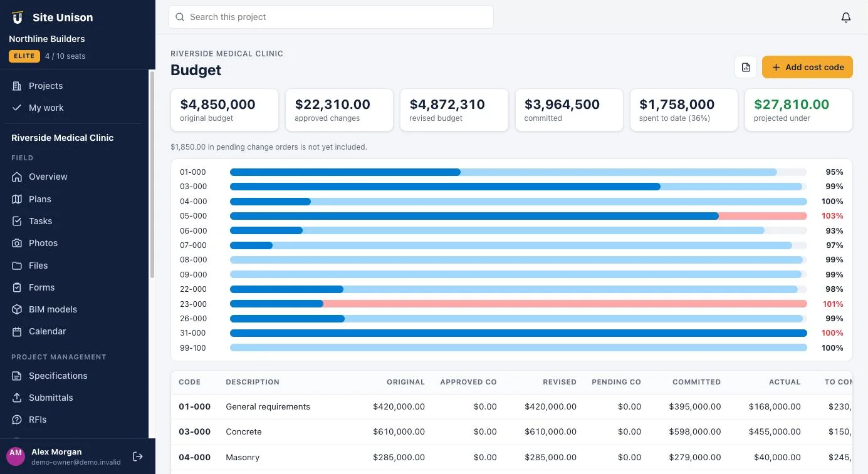Click the Projects building icon

[17, 86]
